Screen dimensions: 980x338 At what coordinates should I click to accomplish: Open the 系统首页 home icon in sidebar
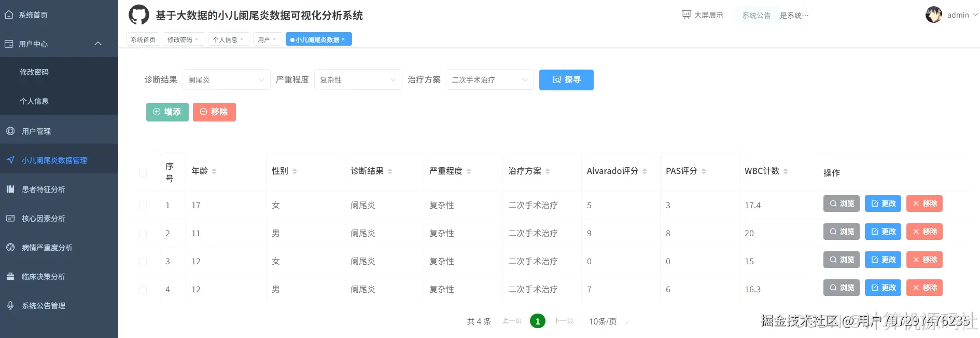pos(9,15)
